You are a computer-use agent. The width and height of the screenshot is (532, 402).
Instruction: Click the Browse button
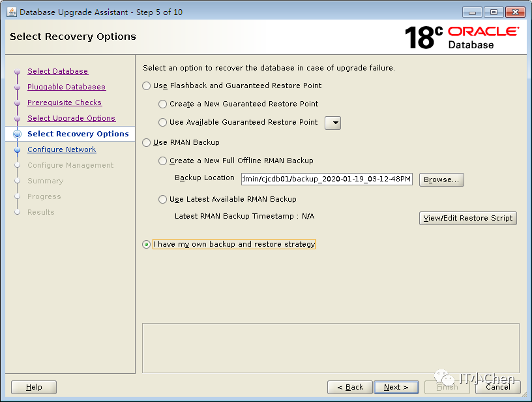tap(441, 179)
